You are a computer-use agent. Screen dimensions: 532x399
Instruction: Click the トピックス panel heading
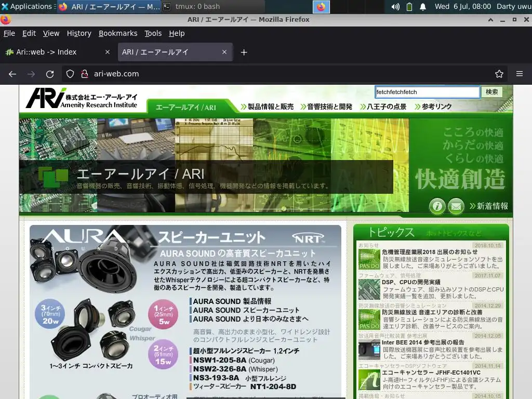tap(391, 232)
